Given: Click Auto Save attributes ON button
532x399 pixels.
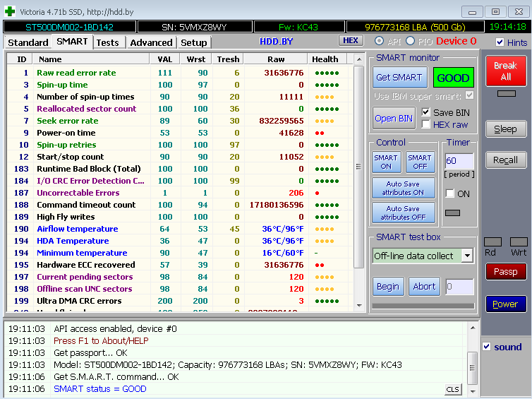Looking at the screenshot, I should pyautogui.click(x=403, y=188).
